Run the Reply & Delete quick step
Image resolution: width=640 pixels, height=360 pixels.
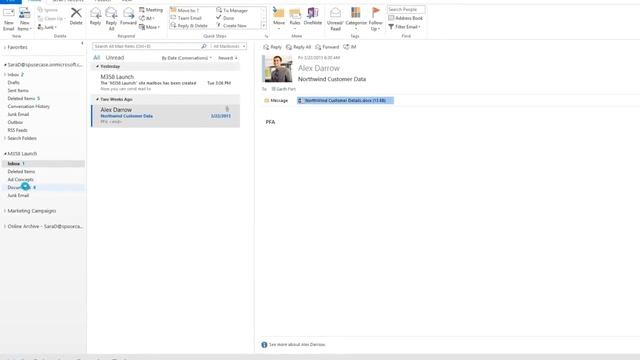(189, 26)
